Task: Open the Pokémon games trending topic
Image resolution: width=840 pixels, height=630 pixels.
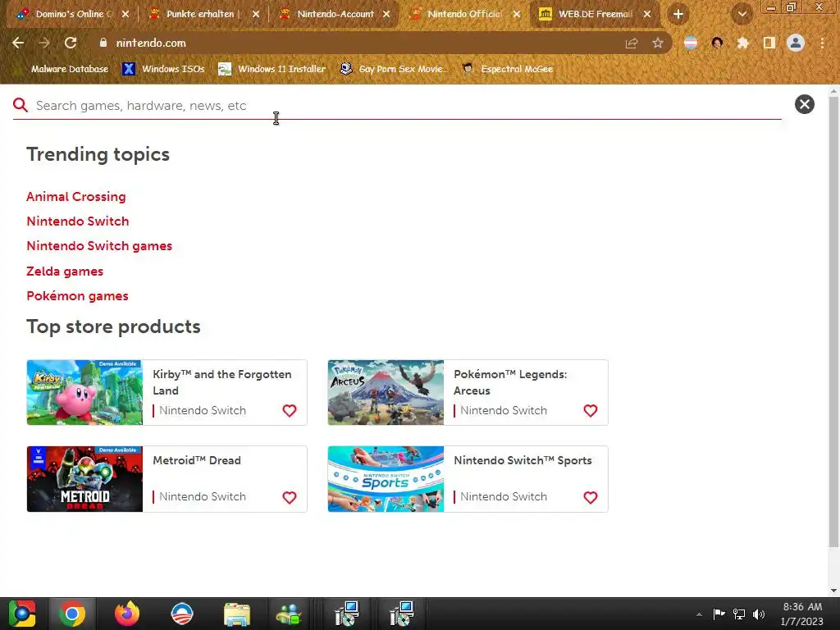Action: [x=77, y=295]
